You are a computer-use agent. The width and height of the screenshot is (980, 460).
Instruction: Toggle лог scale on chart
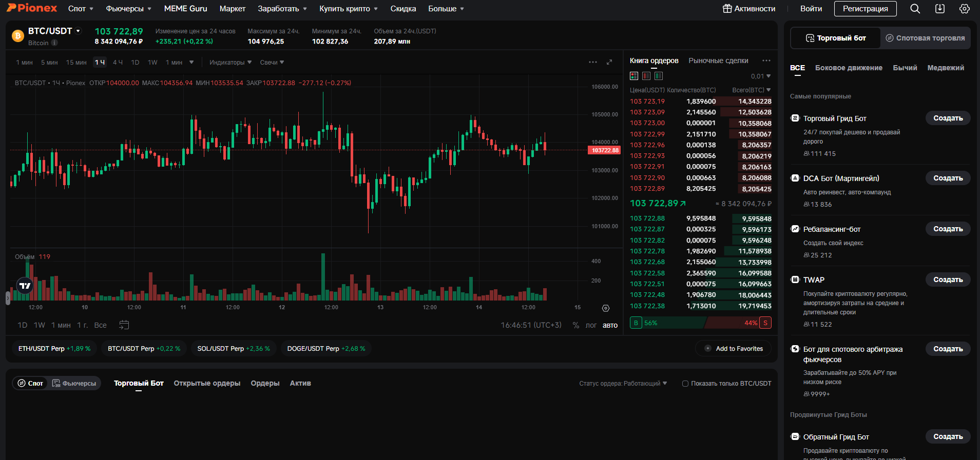[x=591, y=325]
